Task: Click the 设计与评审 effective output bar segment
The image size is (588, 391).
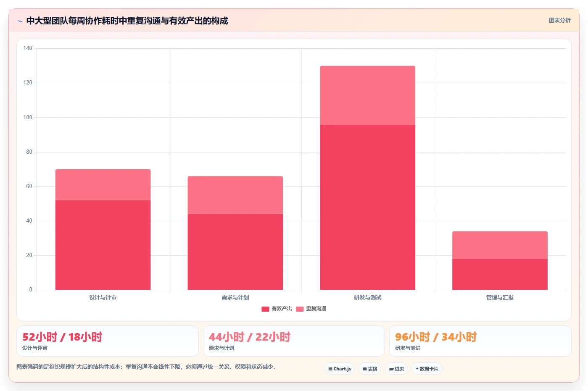Action: (x=103, y=245)
